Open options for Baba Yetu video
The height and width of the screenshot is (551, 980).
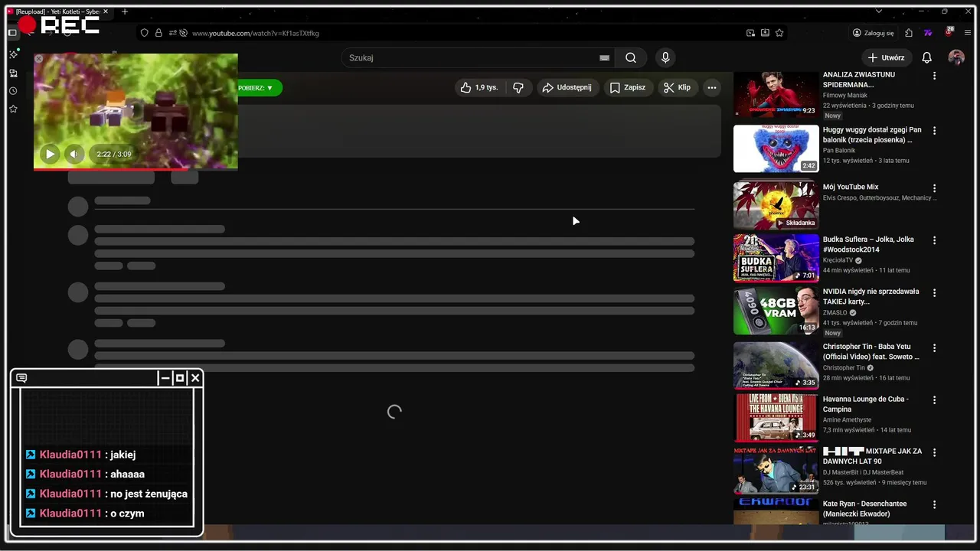click(x=934, y=347)
